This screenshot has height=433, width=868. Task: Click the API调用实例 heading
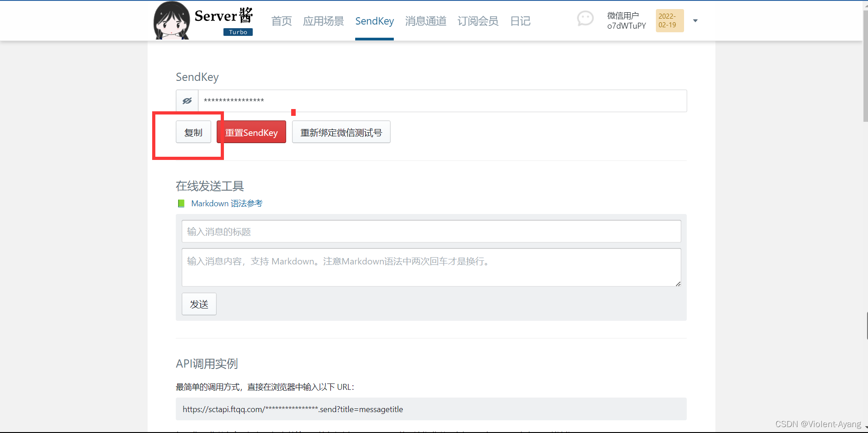[x=207, y=363]
